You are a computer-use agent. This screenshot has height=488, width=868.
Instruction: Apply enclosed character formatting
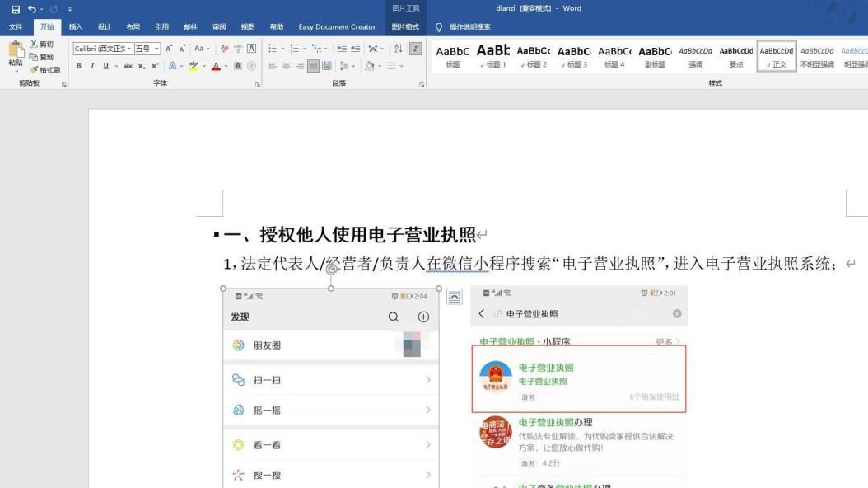coord(251,66)
